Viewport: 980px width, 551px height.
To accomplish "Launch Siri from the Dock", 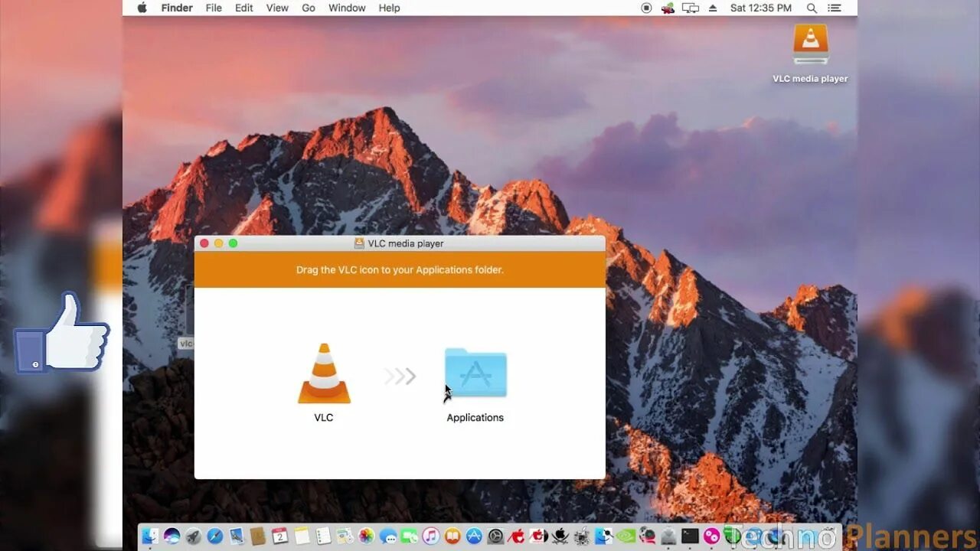I will (172, 536).
